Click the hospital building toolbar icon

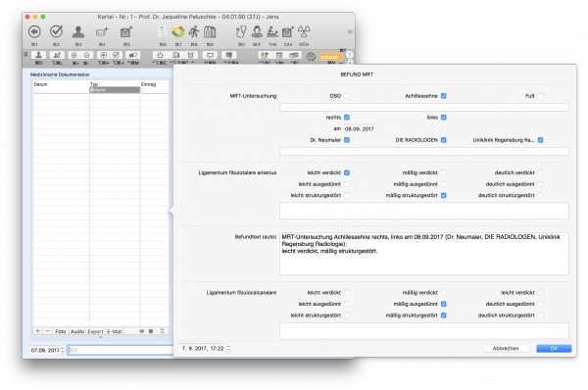click(210, 32)
